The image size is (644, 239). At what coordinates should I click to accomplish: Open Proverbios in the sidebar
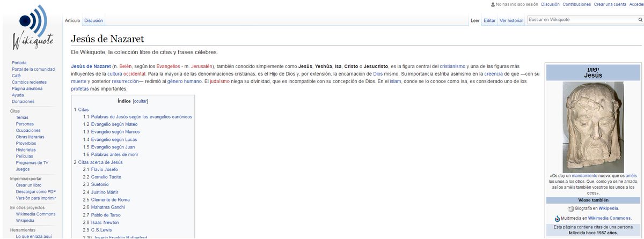(x=26, y=143)
